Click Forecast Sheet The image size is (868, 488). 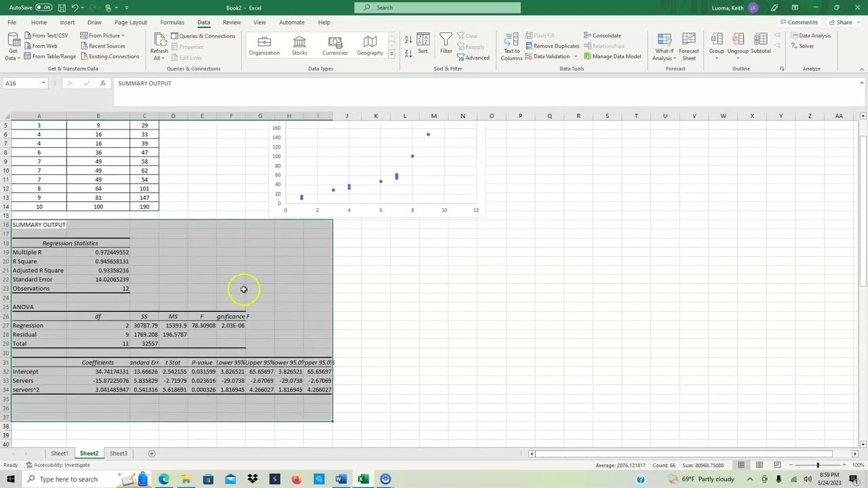click(689, 46)
